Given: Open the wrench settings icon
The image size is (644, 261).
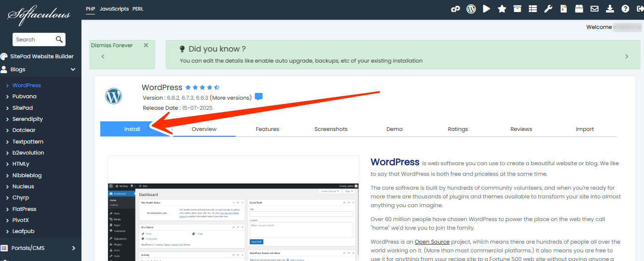Looking at the screenshot, I should (x=548, y=9).
